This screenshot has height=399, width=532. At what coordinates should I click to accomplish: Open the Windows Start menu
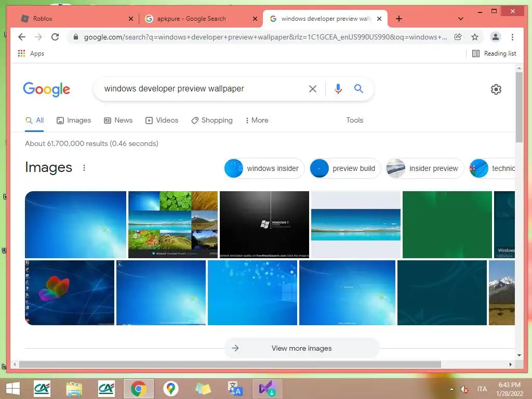pyautogui.click(x=13, y=389)
